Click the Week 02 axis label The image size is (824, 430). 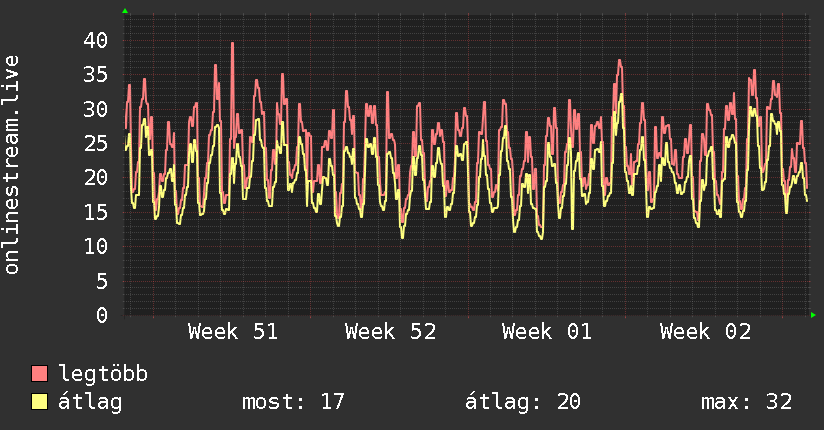[x=706, y=332]
